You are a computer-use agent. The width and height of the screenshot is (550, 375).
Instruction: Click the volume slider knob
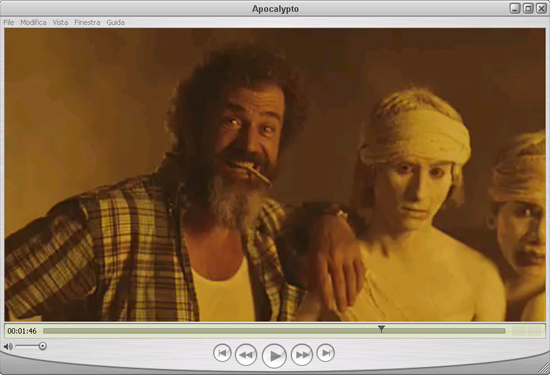pyautogui.click(x=42, y=346)
